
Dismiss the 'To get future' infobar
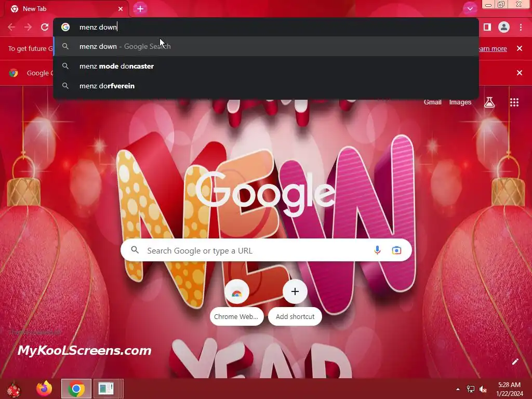(x=520, y=48)
